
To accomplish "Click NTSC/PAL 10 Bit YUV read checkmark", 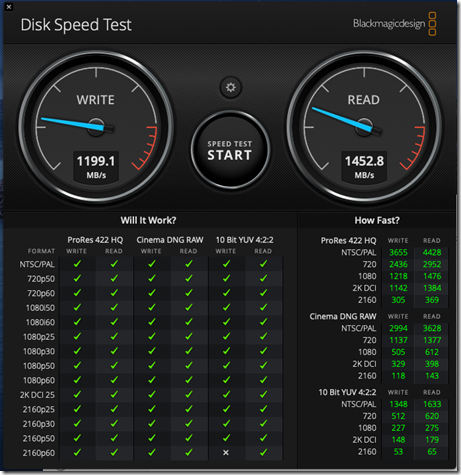I will click(263, 264).
